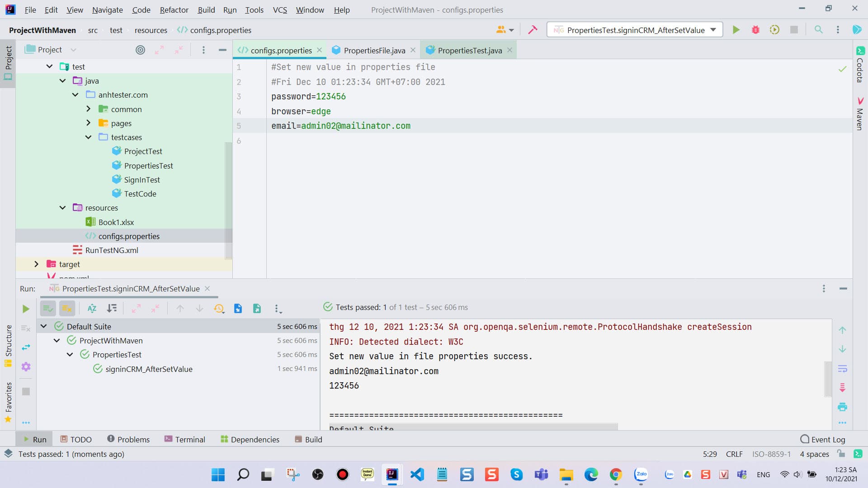Open Google Chrome from taskbar
868x488 pixels.
point(616,474)
